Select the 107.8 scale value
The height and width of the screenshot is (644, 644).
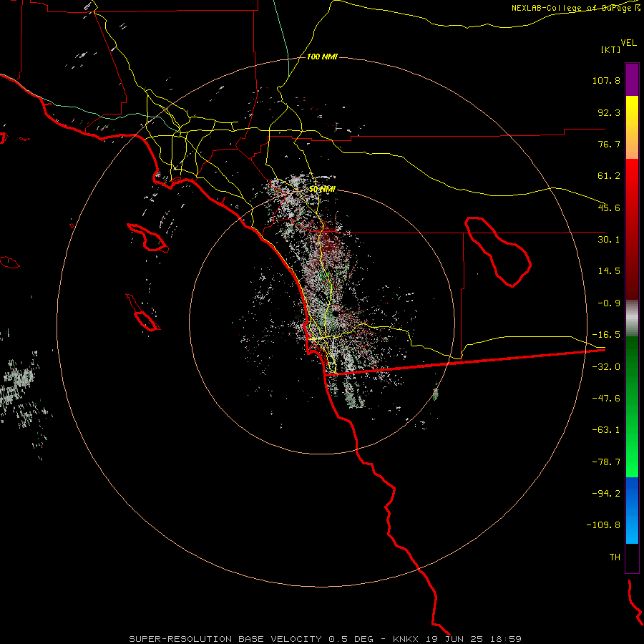coord(606,80)
